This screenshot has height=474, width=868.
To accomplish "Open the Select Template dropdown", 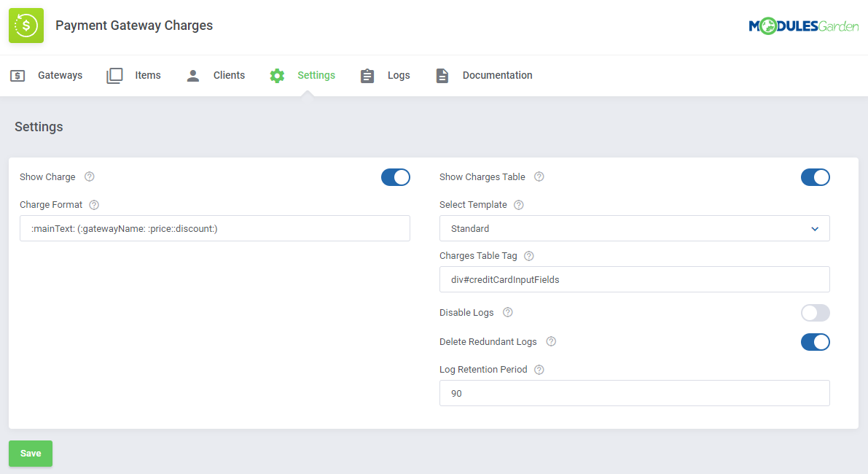I will [634, 228].
